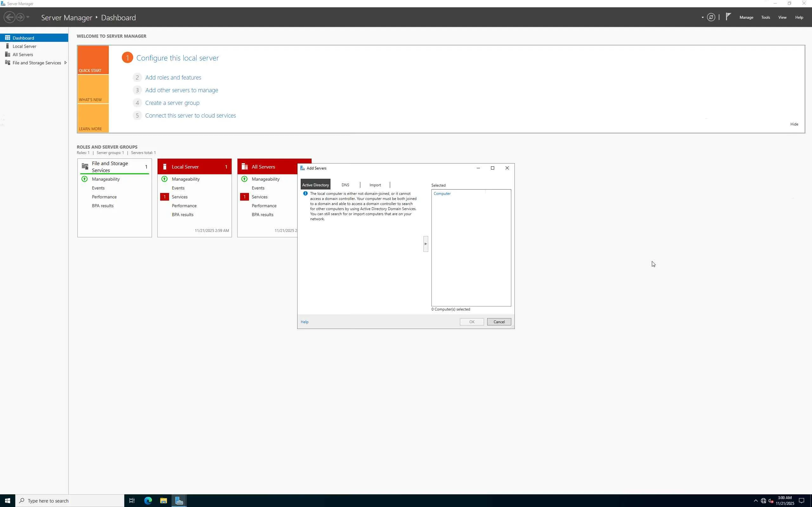
Task: Switch to the Import tab
Action: (375, 185)
